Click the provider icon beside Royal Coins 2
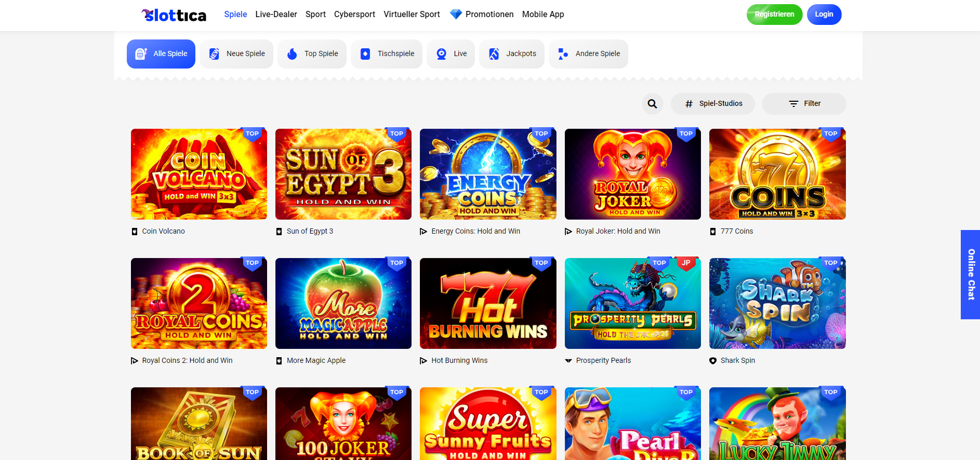Image resolution: width=980 pixels, height=460 pixels. click(x=135, y=361)
